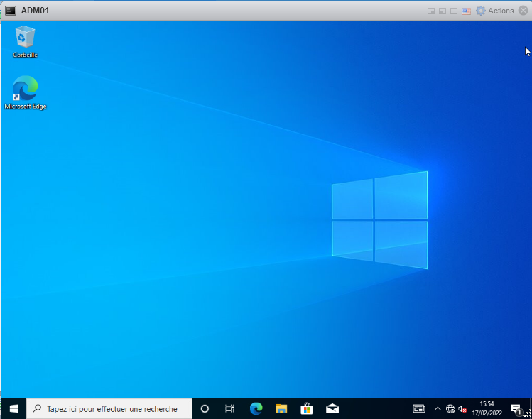Click the taskbar search field
This screenshot has height=419, width=532.
point(110,408)
